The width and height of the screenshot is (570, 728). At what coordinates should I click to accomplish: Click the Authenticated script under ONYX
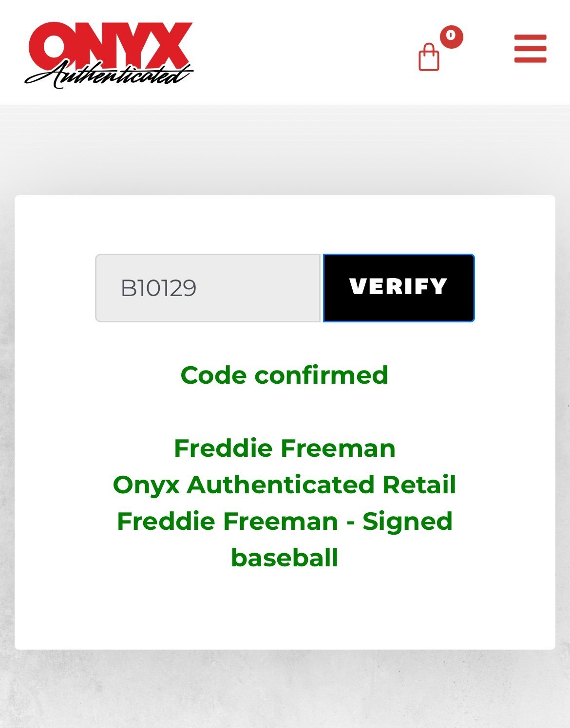pos(109,75)
